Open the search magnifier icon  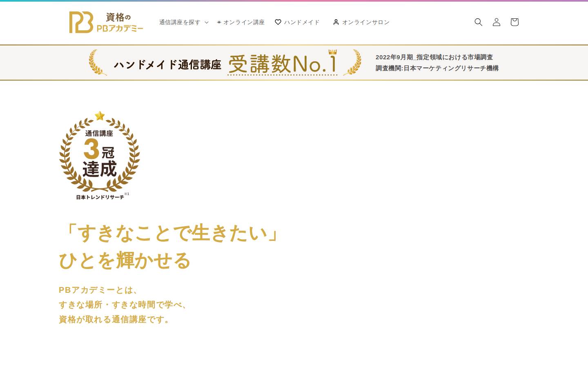(x=479, y=22)
